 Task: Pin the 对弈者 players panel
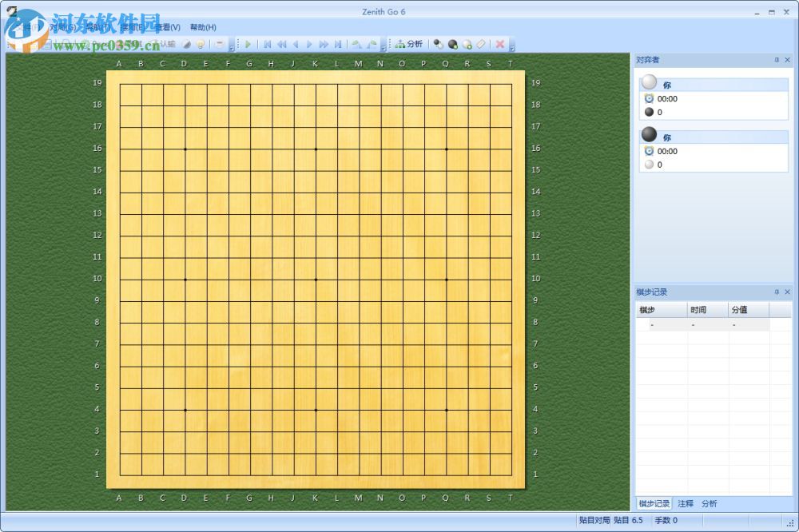pos(777,59)
